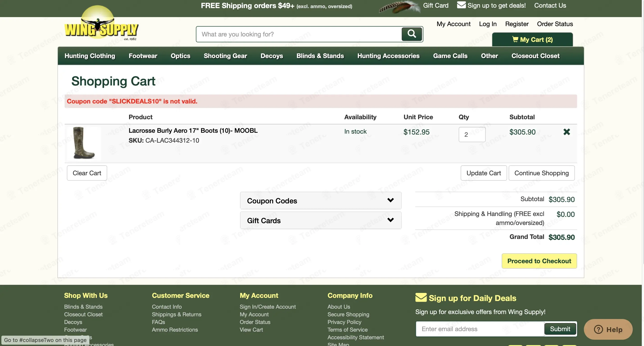Open the Shooting Gear menu

coord(225,56)
